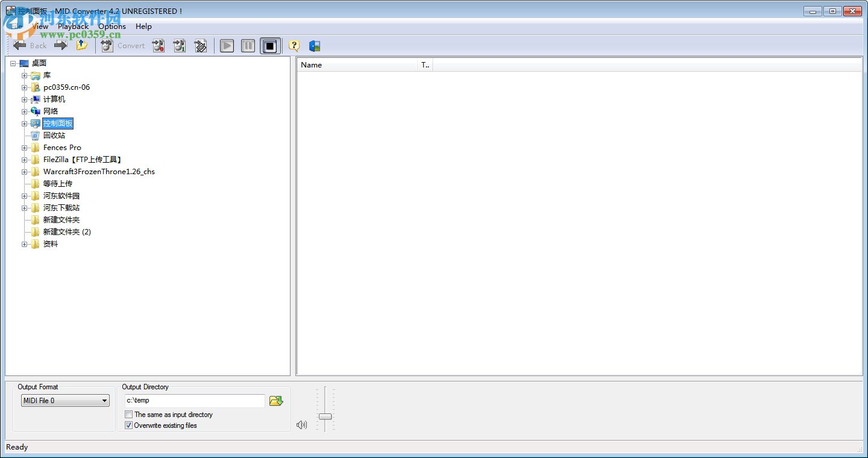This screenshot has width=868, height=458.
Task: Select the '新建文件夹 (2)' folder label
Action: click(x=67, y=232)
